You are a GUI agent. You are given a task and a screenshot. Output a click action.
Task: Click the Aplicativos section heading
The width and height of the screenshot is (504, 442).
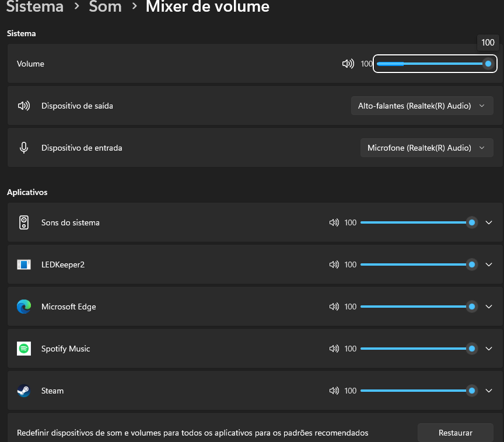click(x=27, y=192)
